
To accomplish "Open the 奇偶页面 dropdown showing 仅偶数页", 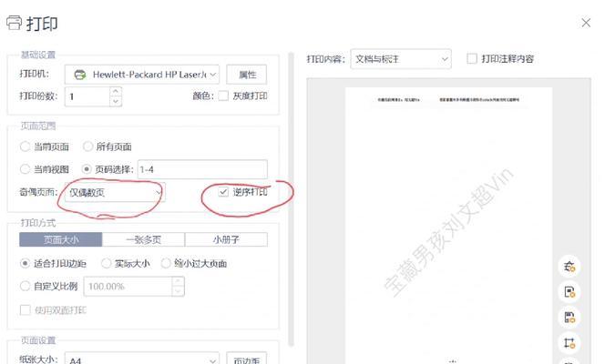I will pos(115,192).
